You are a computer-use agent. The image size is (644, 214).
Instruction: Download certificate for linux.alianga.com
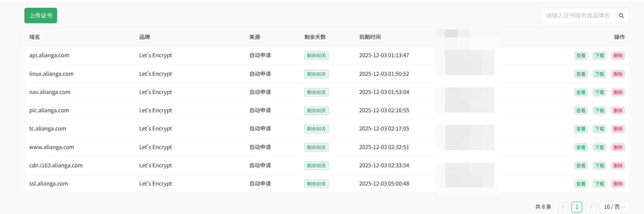tap(599, 74)
